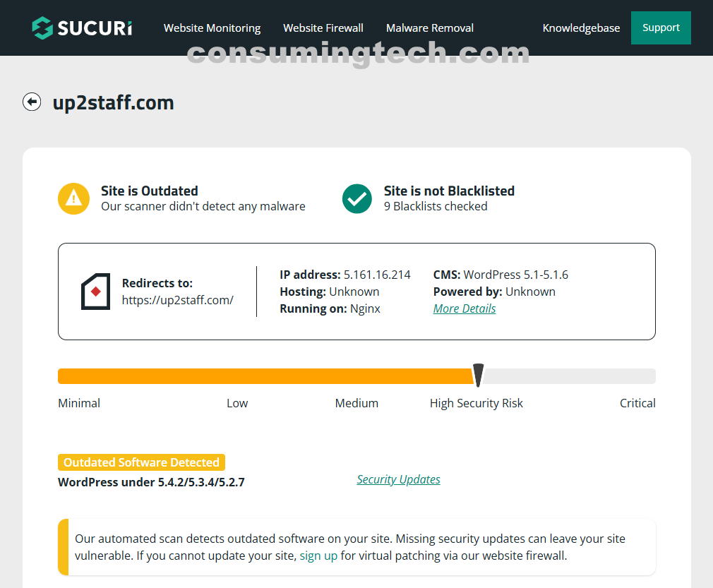The image size is (713, 588).
Task: Go to Malware Removal page
Action: 429,28
